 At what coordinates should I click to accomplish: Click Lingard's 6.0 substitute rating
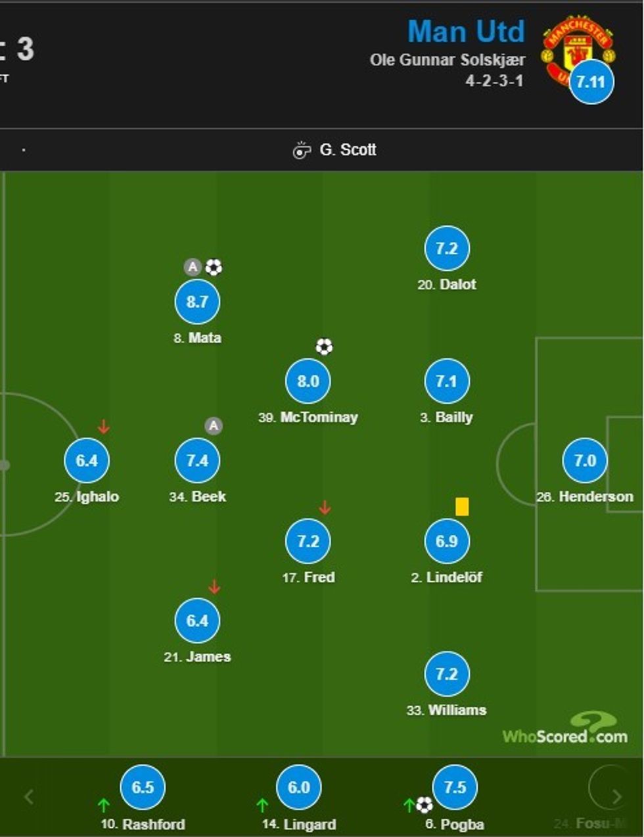(x=299, y=787)
